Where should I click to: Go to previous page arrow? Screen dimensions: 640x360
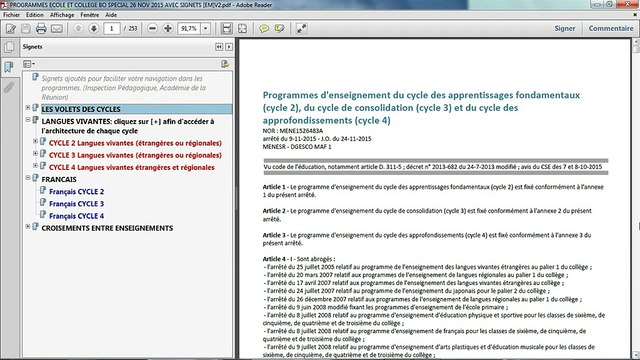[x=78, y=28]
